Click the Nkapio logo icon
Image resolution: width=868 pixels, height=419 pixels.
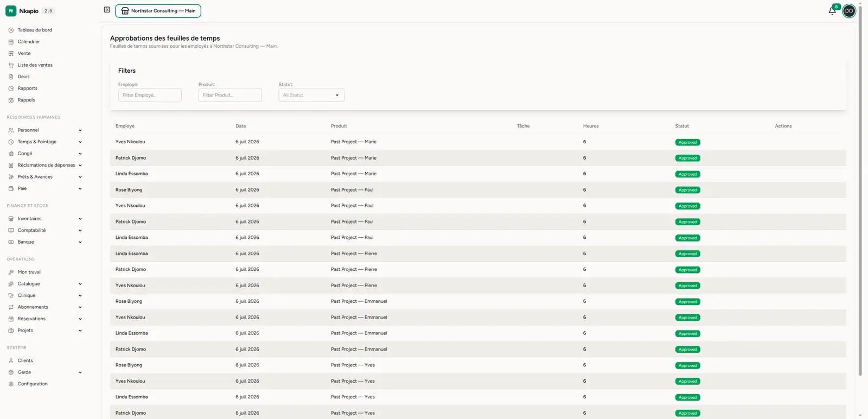click(11, 11)
